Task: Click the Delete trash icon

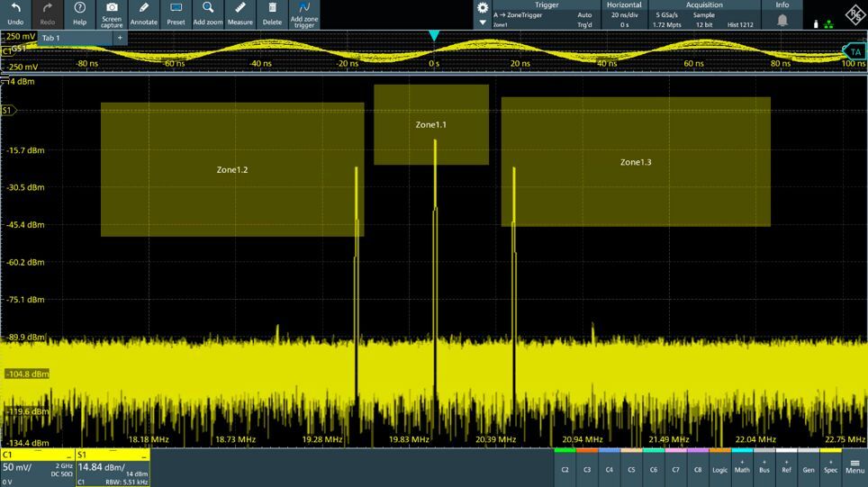Action: tap(271, 14)
